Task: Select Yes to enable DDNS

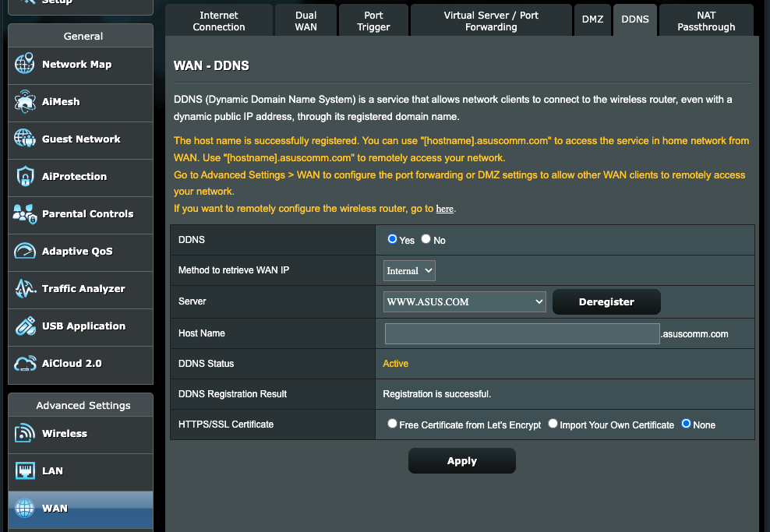Action: pyautogui.click(x=392, y=239)
